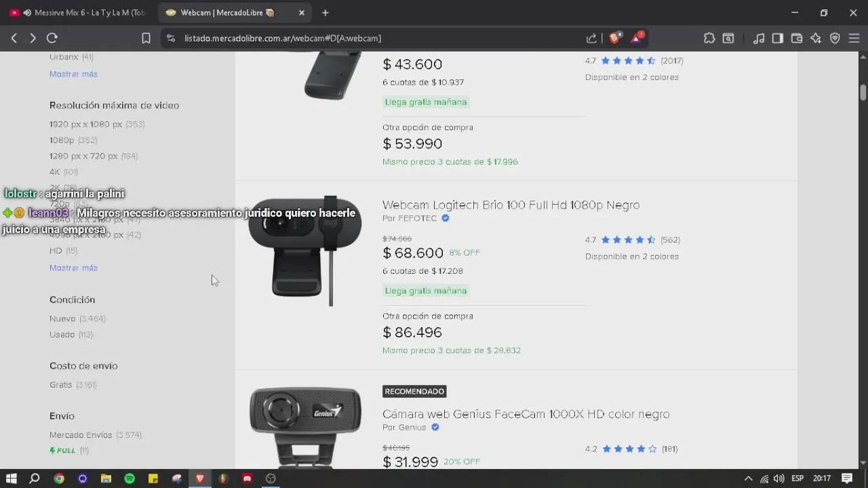Open Windows Start menu
Screen dimensions: 868x488
point(12,479)
